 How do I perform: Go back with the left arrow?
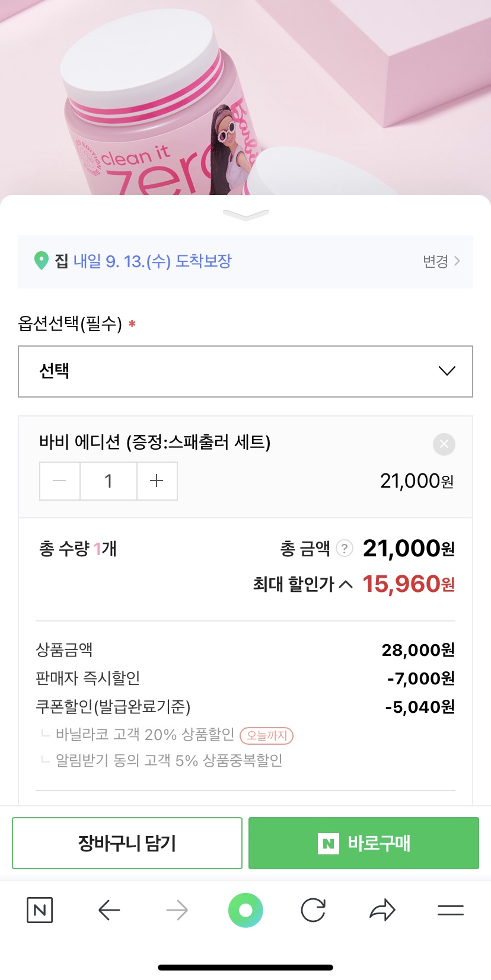coord(109,910)
